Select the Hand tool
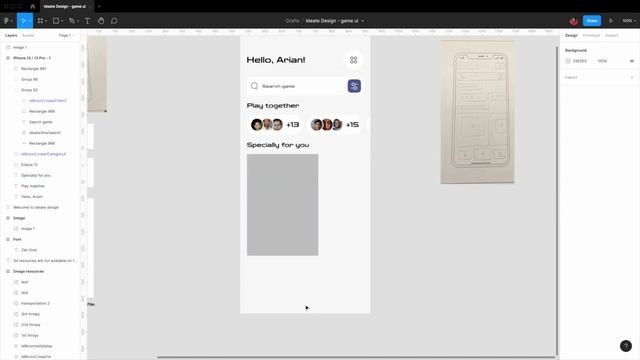This screenshot has height=360, width=640. click(x=101, y=20)
